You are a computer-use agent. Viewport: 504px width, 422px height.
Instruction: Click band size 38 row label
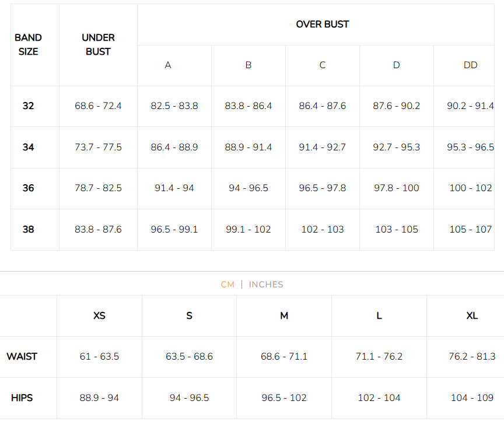pyautogui.click(x=28, y=229)
